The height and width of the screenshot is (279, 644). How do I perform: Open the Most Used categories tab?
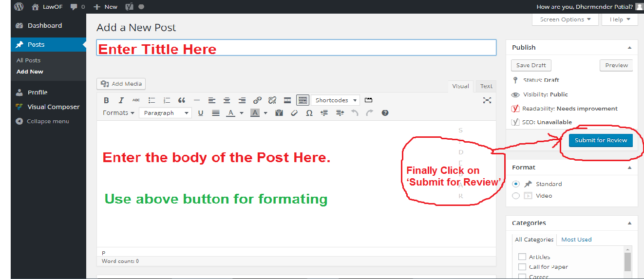pyautogui.click(x=576, y=240)
